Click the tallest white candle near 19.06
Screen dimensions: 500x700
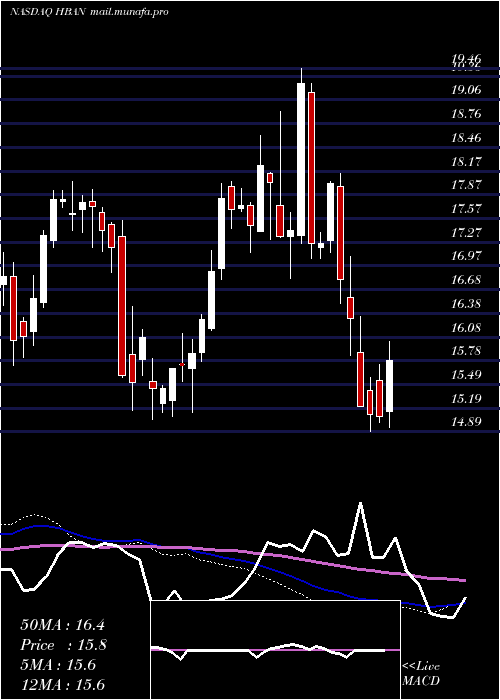301,159
